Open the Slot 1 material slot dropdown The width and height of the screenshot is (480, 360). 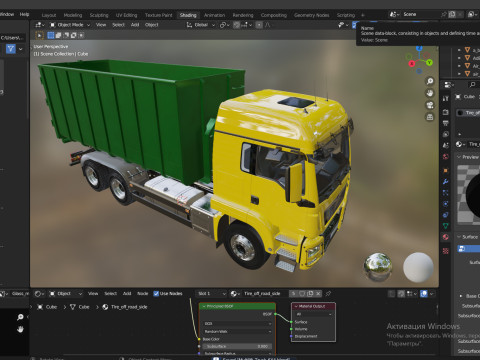(211, 293)
